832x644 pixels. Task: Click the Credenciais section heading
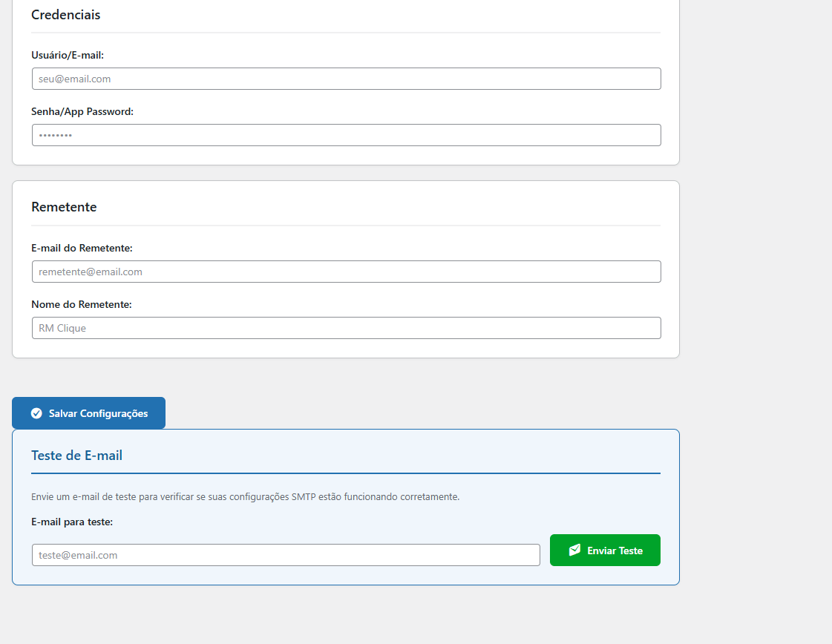point(66,15)
